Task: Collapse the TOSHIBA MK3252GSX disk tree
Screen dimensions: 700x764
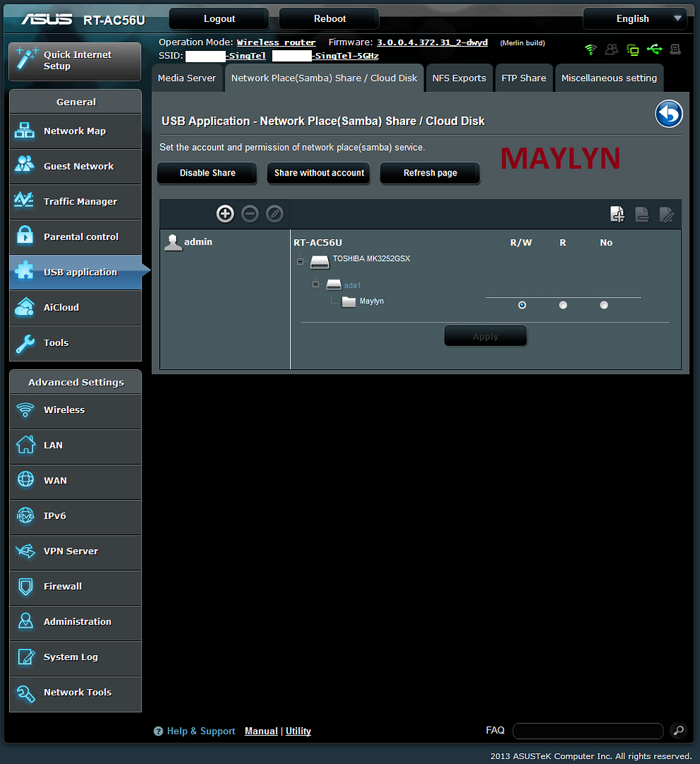Action: [300, 262]
